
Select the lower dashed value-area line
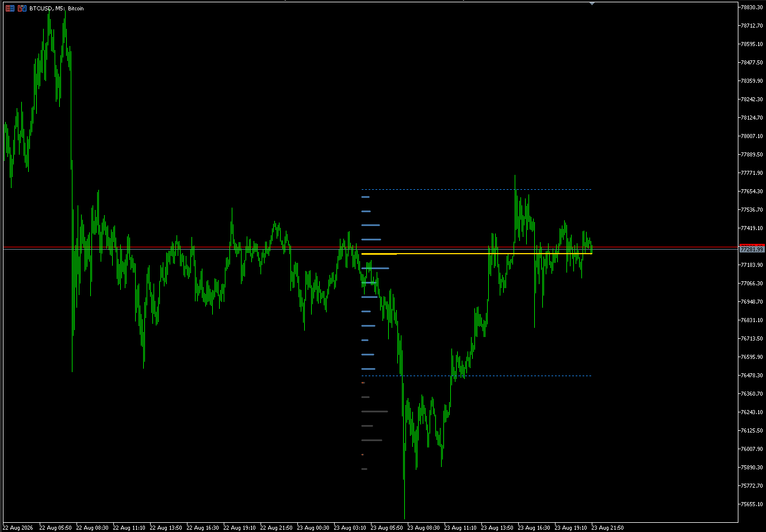(476, 376)
